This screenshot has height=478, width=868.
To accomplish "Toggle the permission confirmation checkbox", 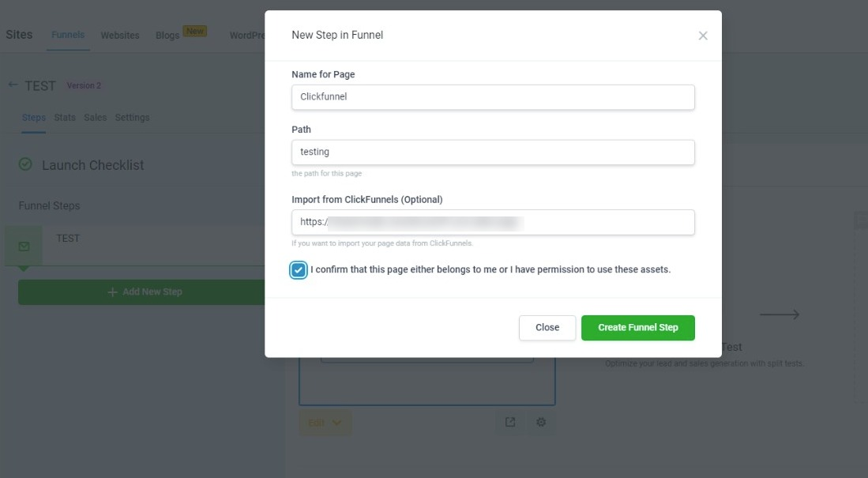I will [299, 270].
